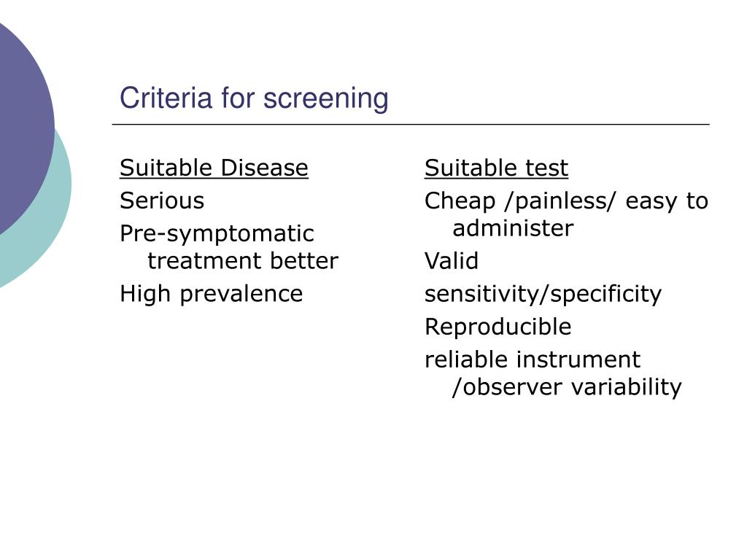Click the word 'screening' in the title
This screenshot has height=560, width=747.
326,99
